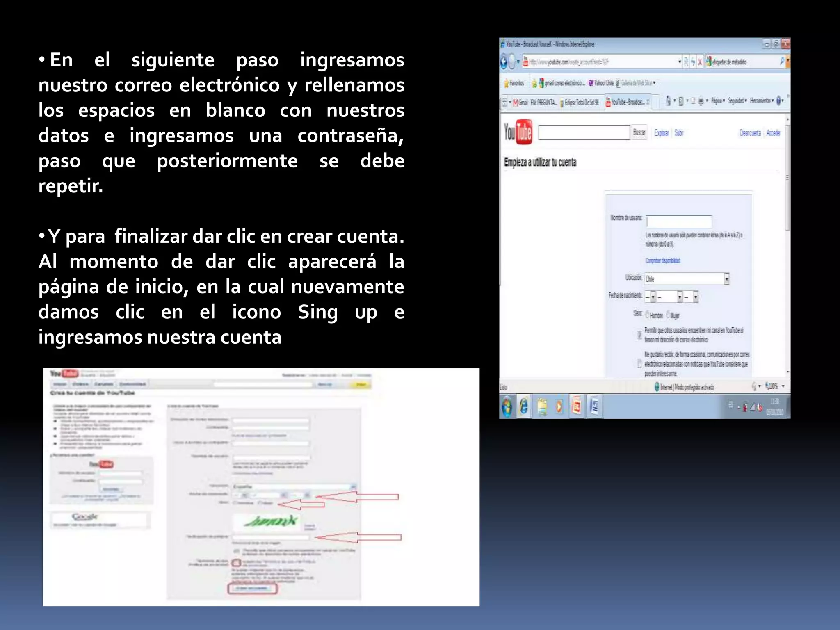Click the Internet protected mode globe in the status bar
This screenshot has height=630, width=840.
(657, 386)
